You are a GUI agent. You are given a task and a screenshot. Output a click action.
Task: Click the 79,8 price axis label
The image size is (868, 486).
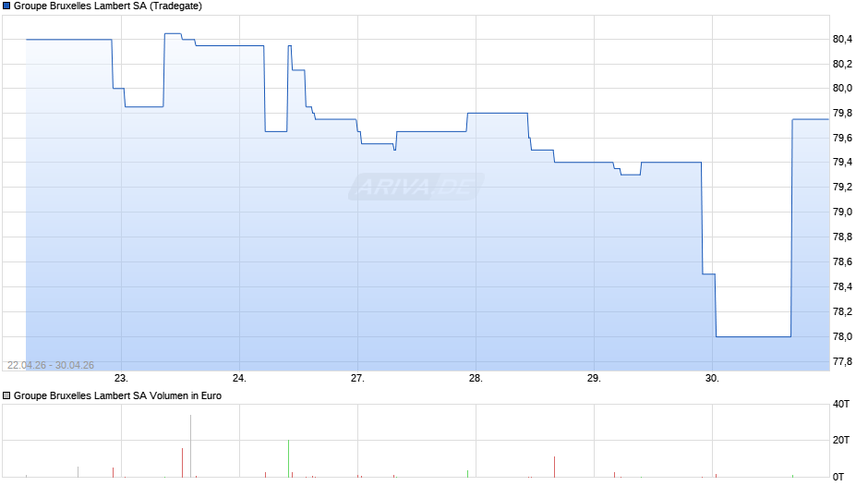click(x=842, y=114)
